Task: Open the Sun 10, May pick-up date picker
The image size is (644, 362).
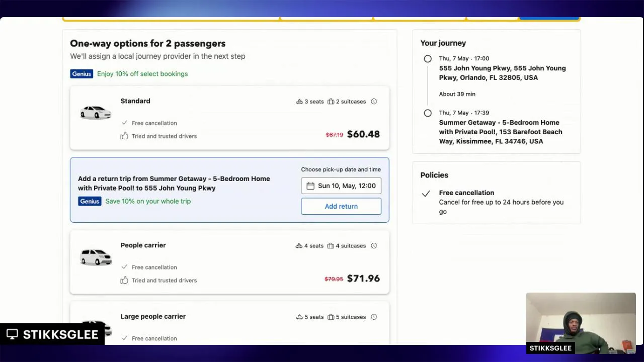Action: (341, 186)
